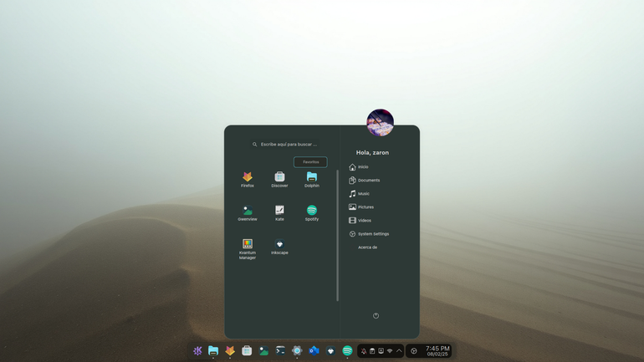Open Dolphin in the launcher favorites
This screenshot has height=362, width=644.
coord(312,180)
